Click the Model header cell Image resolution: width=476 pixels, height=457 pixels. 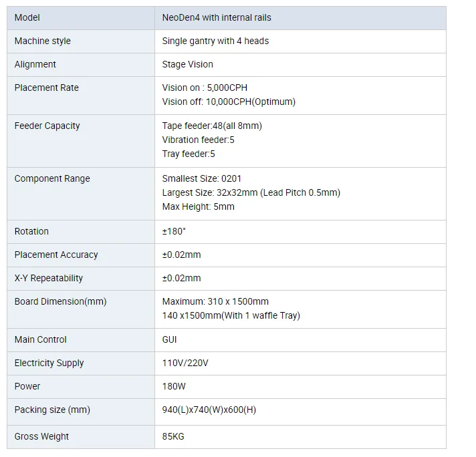pyautogui.click(x=80, y=18)
